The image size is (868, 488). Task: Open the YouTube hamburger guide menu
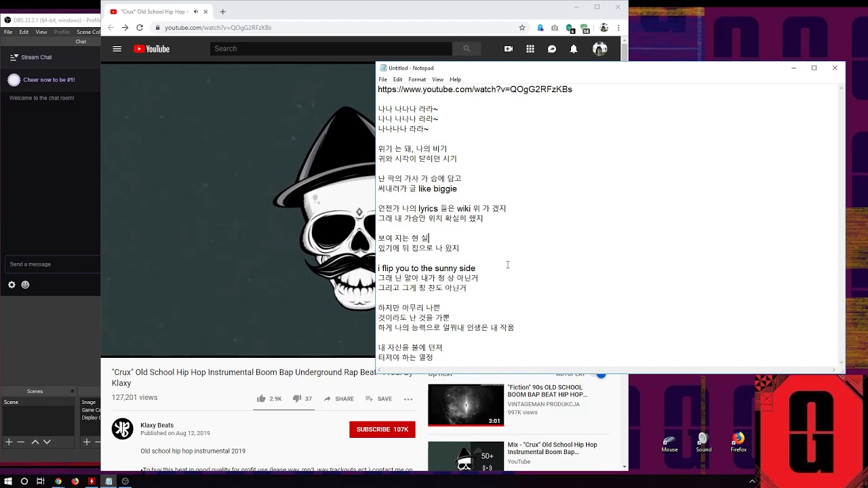tap(117, 49)
